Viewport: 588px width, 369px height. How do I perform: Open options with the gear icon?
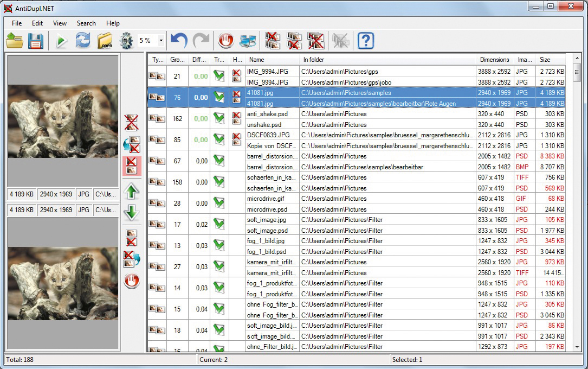point(126,41)
